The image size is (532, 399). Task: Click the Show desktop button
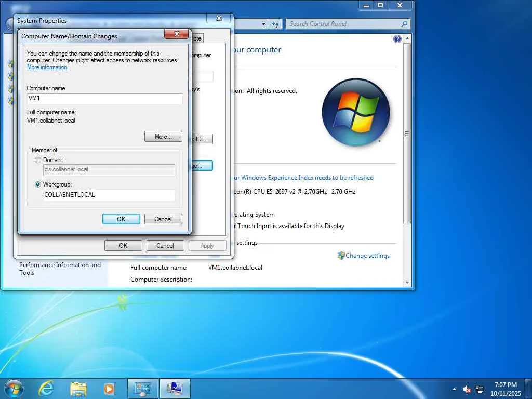coord(528,389)
